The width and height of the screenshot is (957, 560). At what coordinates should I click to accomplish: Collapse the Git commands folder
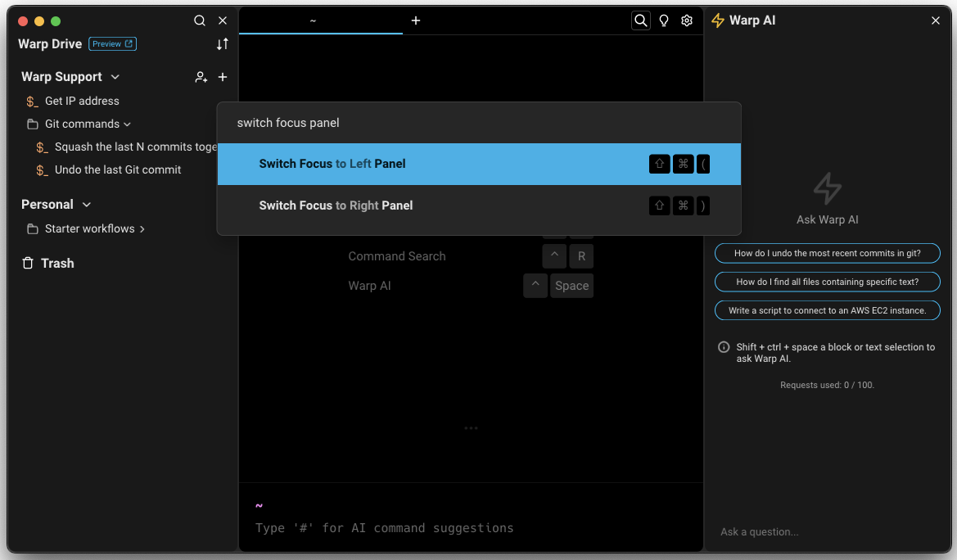click(x=127, y=124)
